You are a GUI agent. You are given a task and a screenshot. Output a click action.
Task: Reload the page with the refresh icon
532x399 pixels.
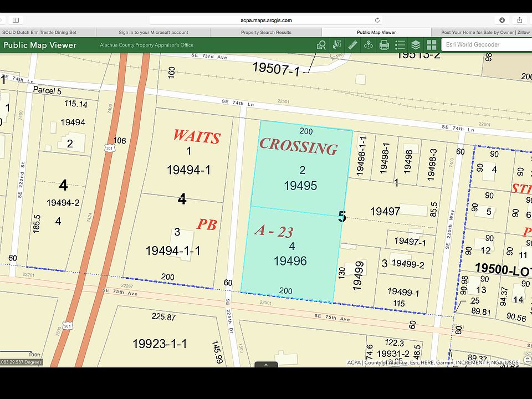pyautogui.click(x=377, y=21)
